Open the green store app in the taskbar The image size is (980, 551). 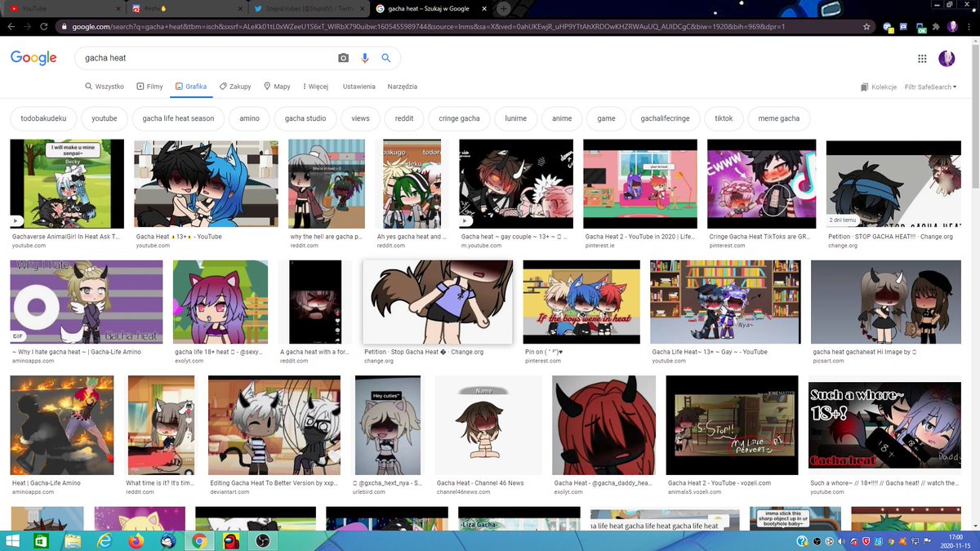(42, 540)
